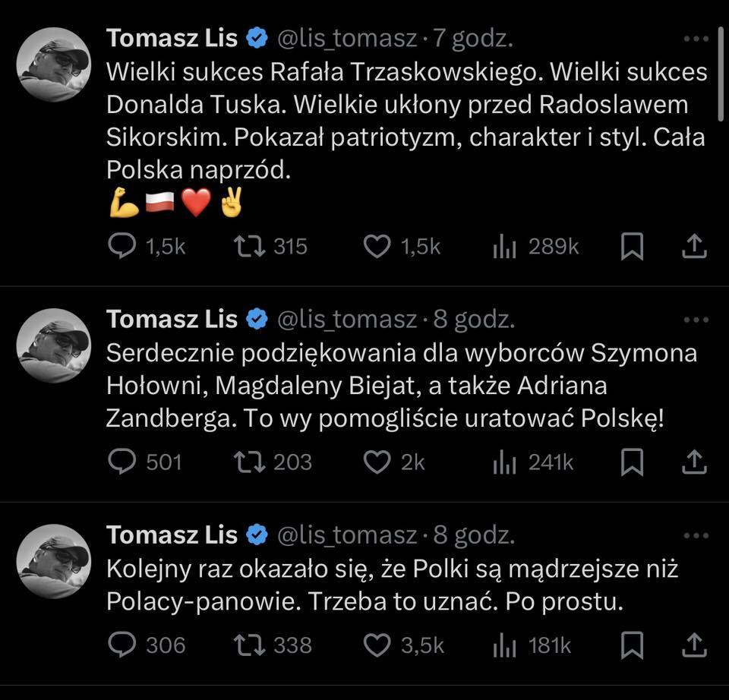The height and width of the screenshot is (700, 729).
Task: Share the first tweet by Tomasz Lis
Action: [696, 247]
